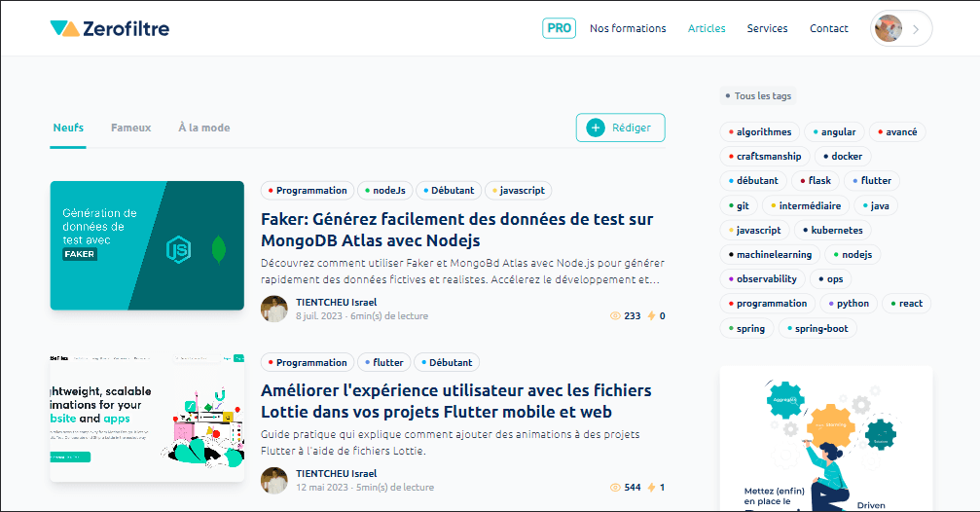Image resolution: width=980 pixels, height=512 pixels.
Task: Filter by flask tag
Action: 815,181
